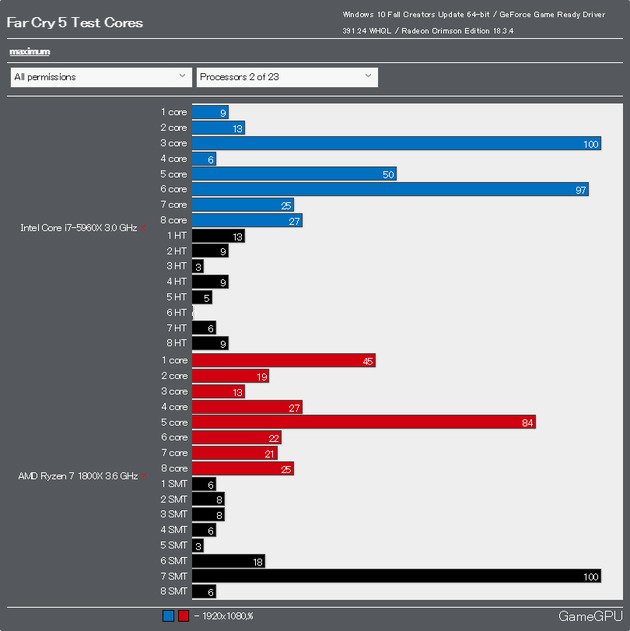The height and width of the screenshot is (631, 630).
Task: Click the Intel 1 core bar valued 9
Action: click(210, 112)
